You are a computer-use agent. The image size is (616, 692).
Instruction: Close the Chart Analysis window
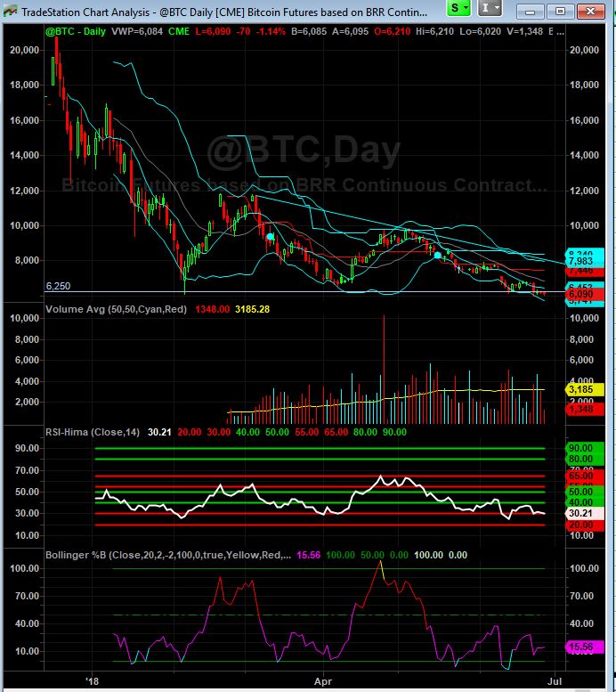[x=590, y=12]
